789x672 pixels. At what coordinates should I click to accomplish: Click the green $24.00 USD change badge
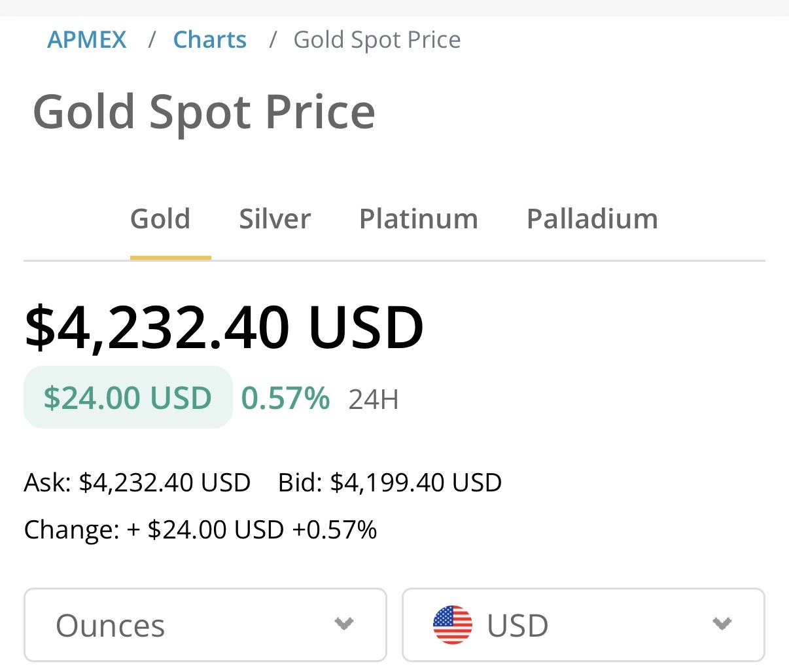pyautogui.click(x=128, y=398)
